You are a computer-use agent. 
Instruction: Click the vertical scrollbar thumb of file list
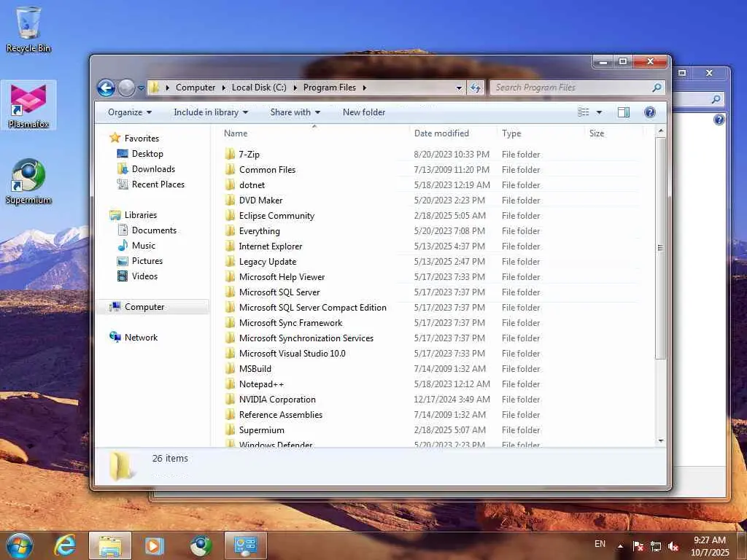(660, 248)
